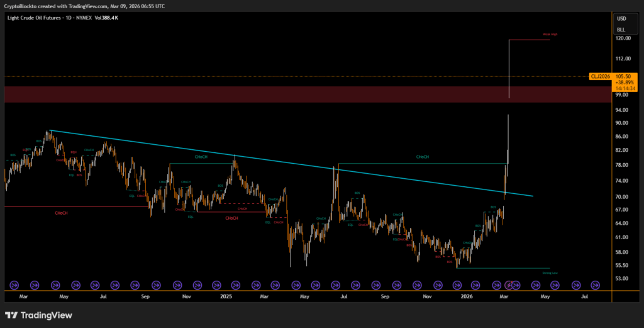The height and width of the screenshot is (328, 644).
Task: Click the red CHoCH label at lower left
Action: pyautogui.click(x=62, y=213)
